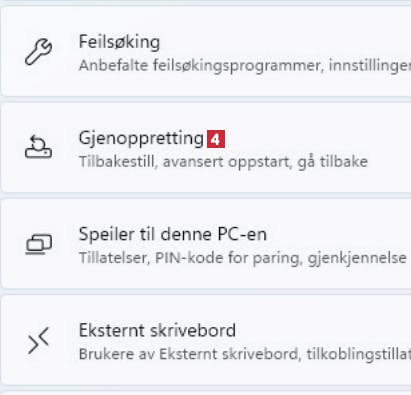This screenshot has height=395, width=411.
Task: Click the Remote Desktop arrows icon
Action: [x=39, y=340]
